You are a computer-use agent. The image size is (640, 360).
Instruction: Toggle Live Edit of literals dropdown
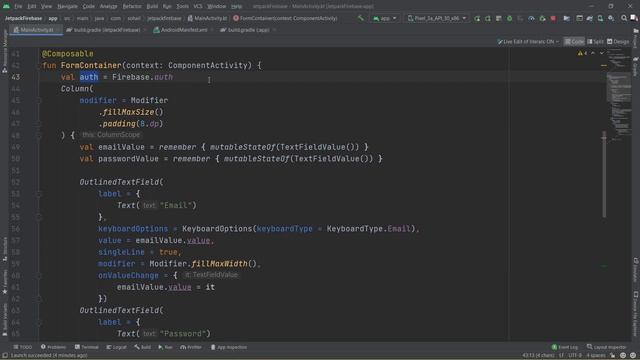point(528,42)
